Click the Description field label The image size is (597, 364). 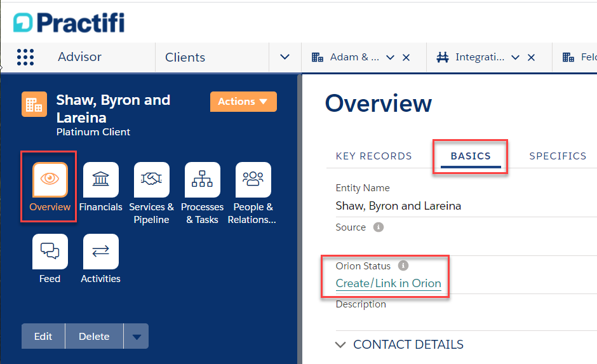pos(361,304)
